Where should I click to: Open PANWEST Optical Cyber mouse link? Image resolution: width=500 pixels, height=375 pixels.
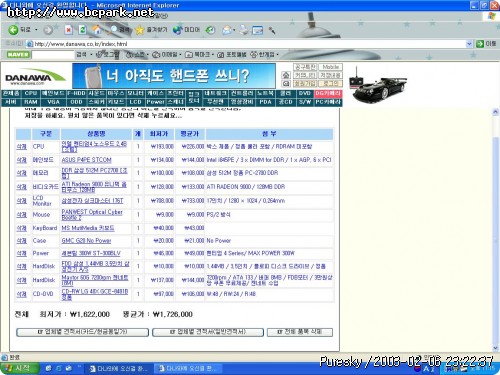[x=92, y=215]
